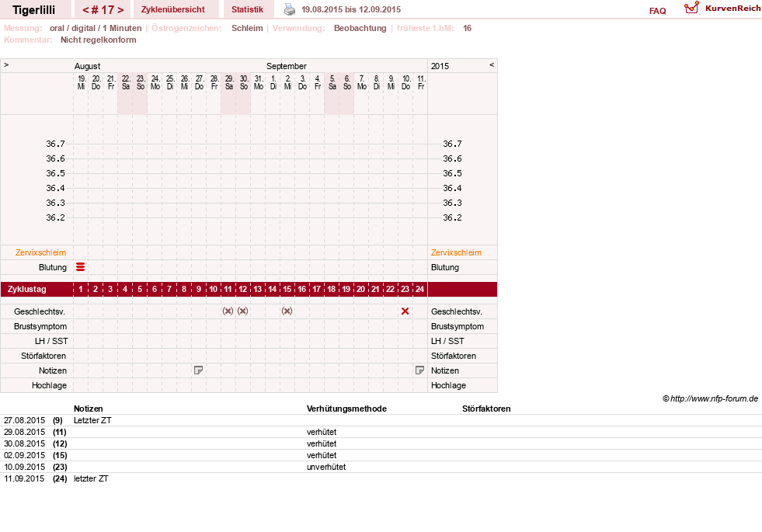Open the cycle '< # 17 >' navigator
Image resolution: width=762 pixels, height=532 pixels.
103,9
